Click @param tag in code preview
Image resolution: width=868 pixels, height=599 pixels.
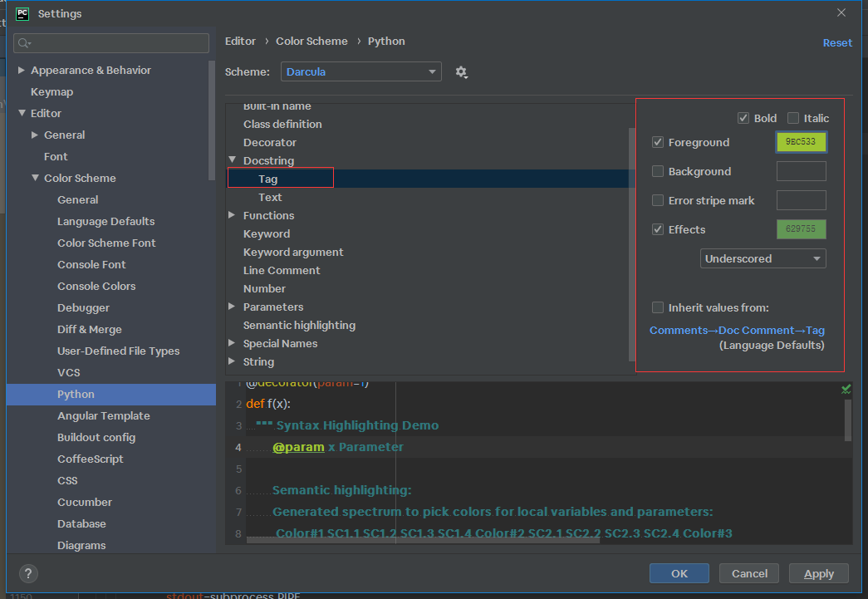click(298, 447)
